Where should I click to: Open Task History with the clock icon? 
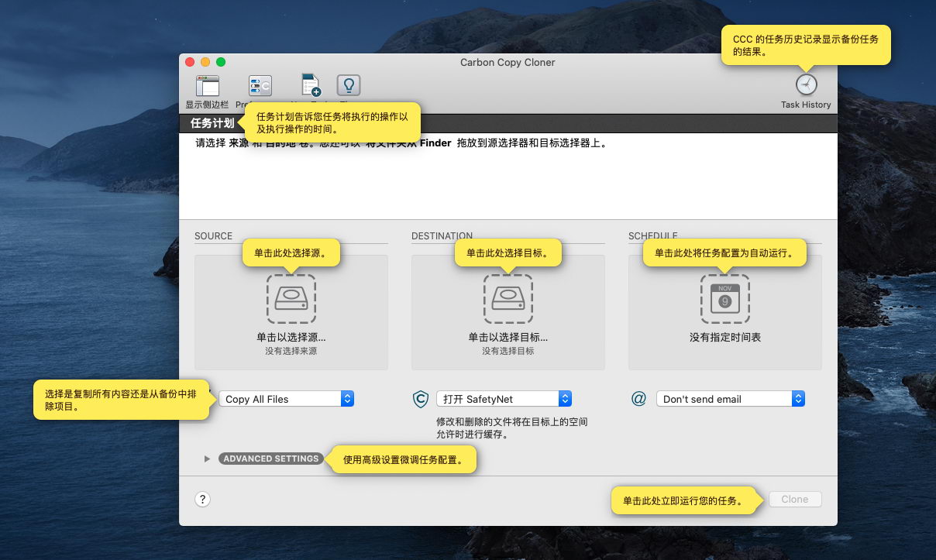pos(806,85)
